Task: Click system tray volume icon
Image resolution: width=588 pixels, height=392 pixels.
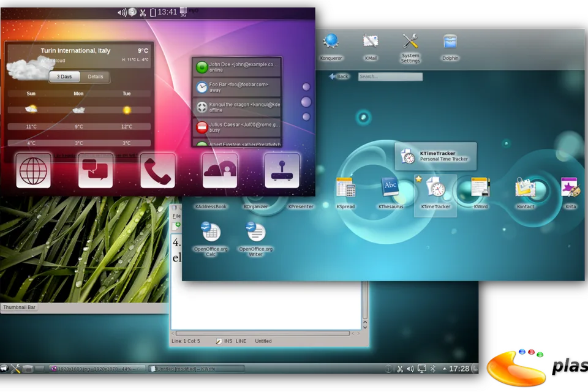Action: (410, 369)
